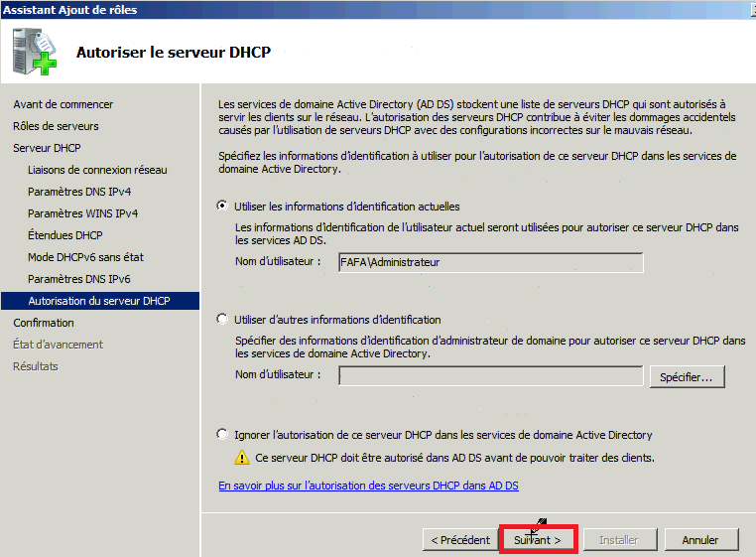This screenshot has width=756, height=557.
Task: Open 'Paramètres DNS IPv4' step
Action: (79, 192)
